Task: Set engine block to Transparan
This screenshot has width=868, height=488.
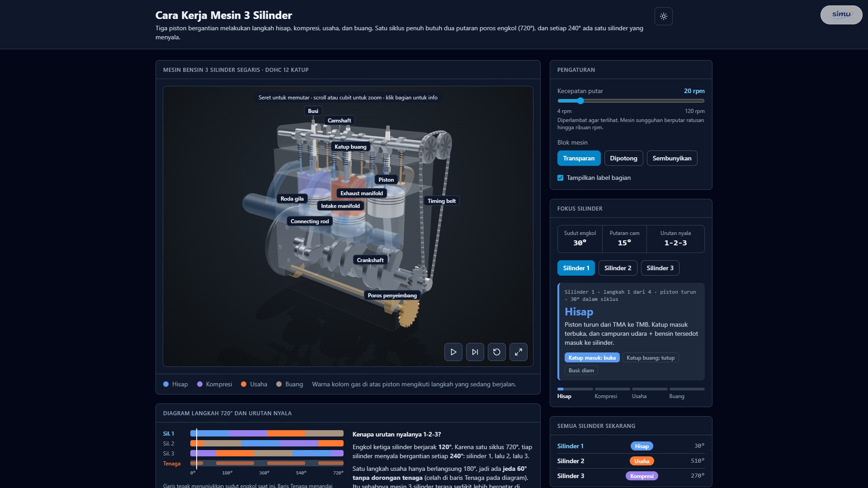Action: (x=579, y=158)
